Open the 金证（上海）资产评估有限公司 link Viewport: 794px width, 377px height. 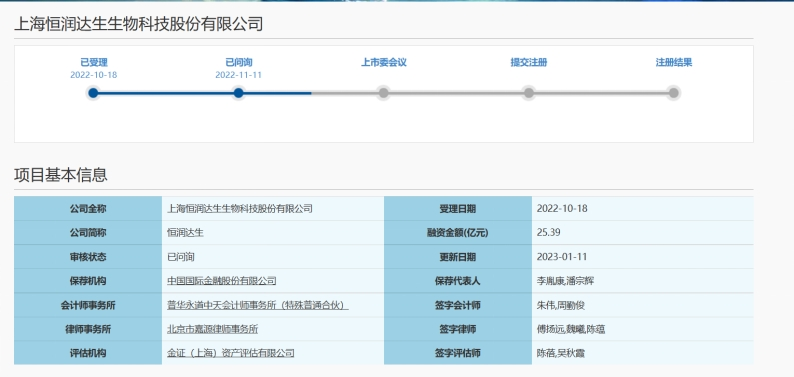[231, 353]
